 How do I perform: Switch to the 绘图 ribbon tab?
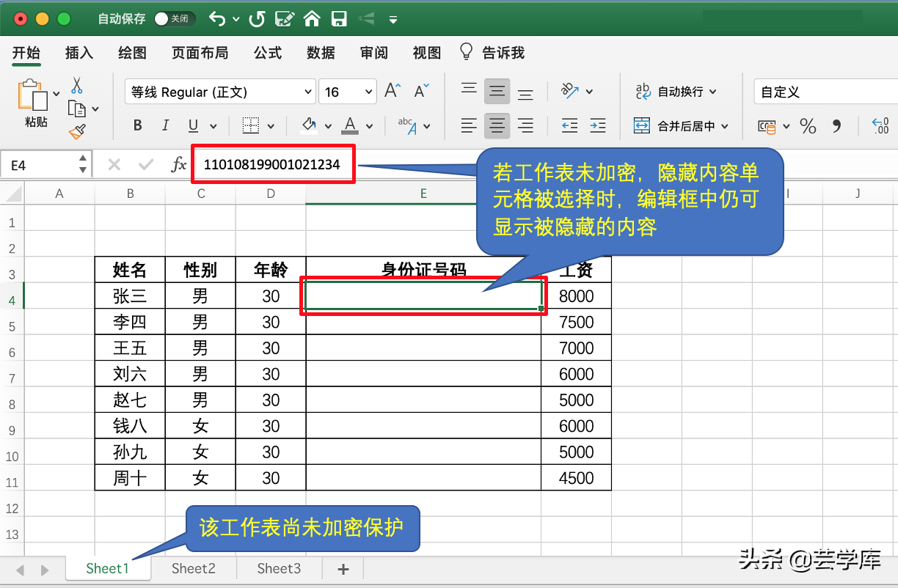point(133,53)
